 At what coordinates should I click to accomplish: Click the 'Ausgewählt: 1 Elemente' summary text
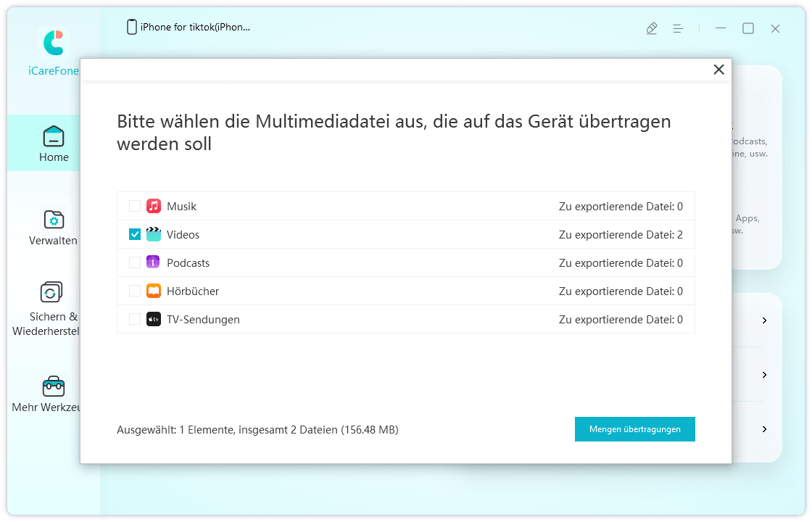[x=257, y=430]
